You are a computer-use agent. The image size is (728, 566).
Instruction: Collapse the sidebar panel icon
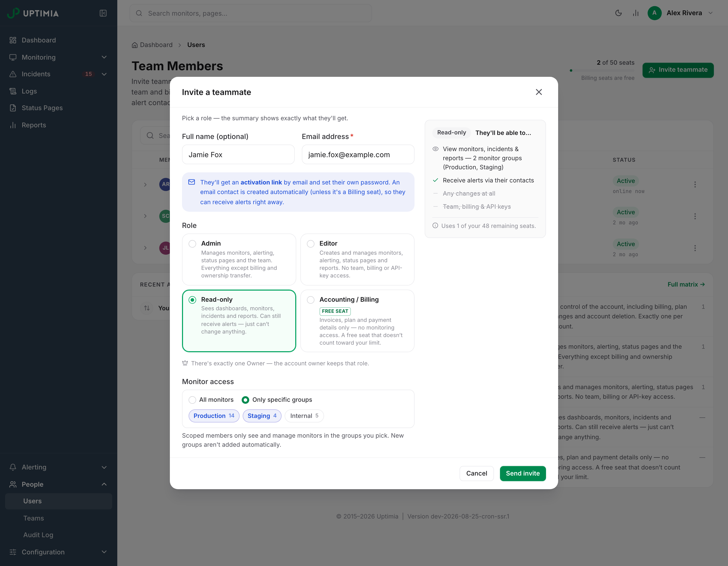(103, 13)
